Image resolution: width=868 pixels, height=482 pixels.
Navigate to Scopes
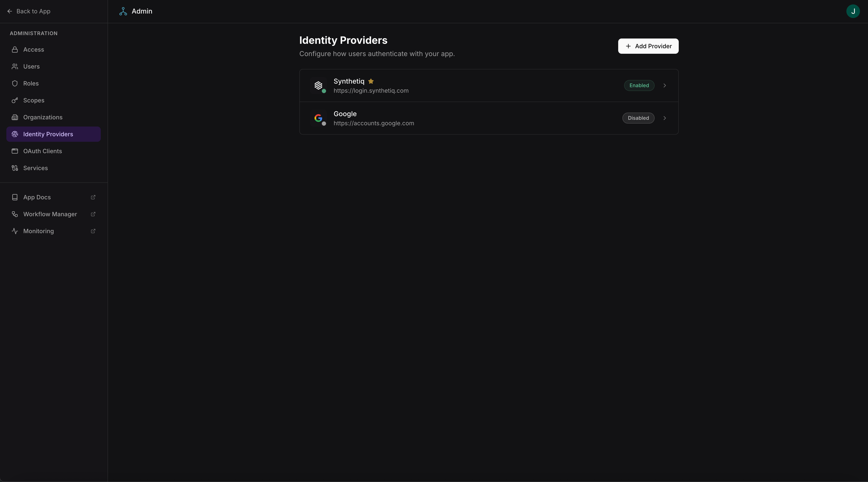point(54,100)
